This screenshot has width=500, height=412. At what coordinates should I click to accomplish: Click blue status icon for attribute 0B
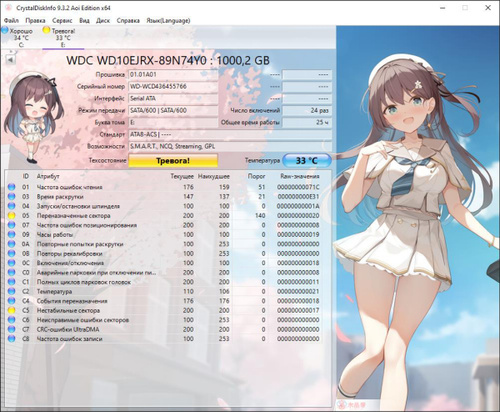[x=12, y=253]
